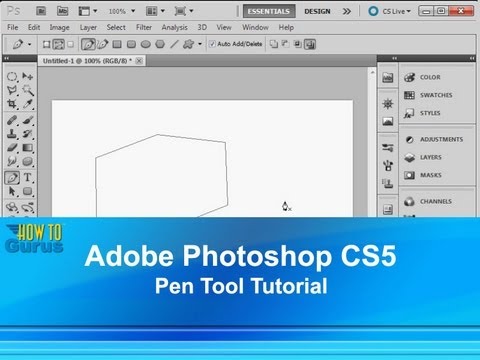
Task: Toggle the Auto Add/Delete checkbox
Action: point(212,44)
